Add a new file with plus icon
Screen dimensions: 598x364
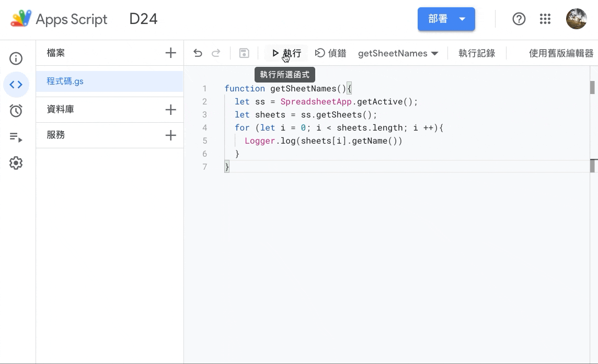coord(170,53)
